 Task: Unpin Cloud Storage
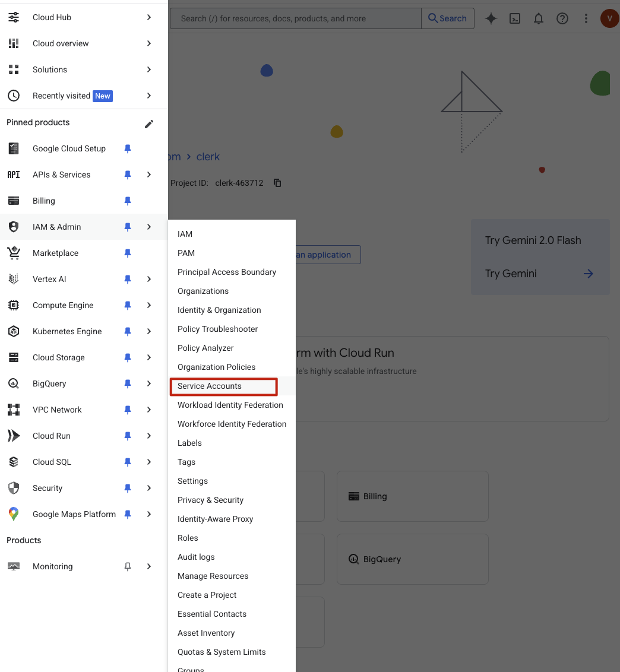(127, 357)
